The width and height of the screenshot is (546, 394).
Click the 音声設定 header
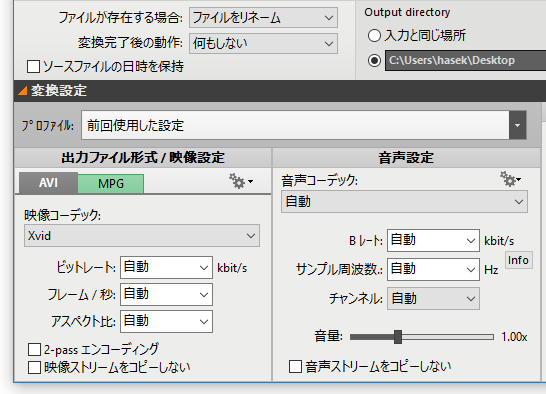tap(406, 158)
